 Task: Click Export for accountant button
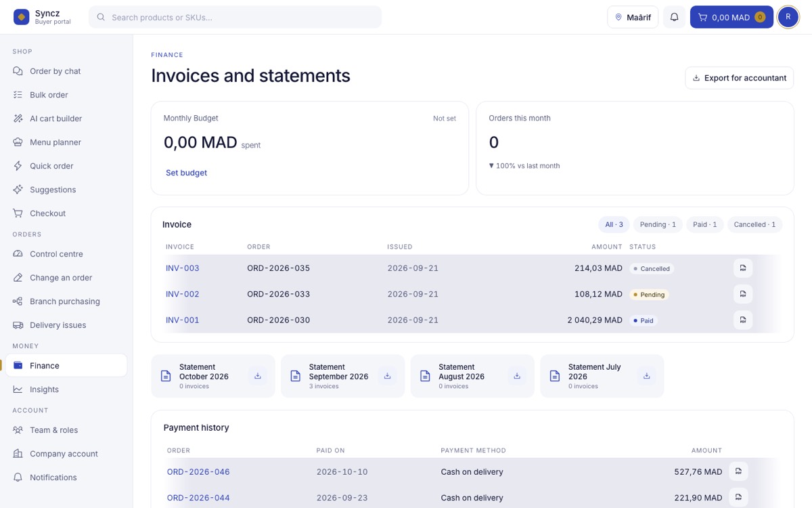739,78
